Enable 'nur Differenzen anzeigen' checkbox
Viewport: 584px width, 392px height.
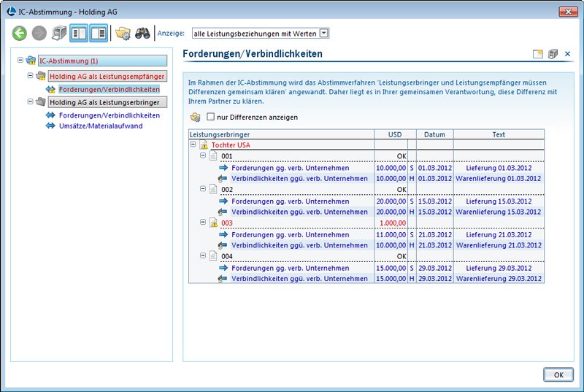pyautogui.click(x=211, y=117)
